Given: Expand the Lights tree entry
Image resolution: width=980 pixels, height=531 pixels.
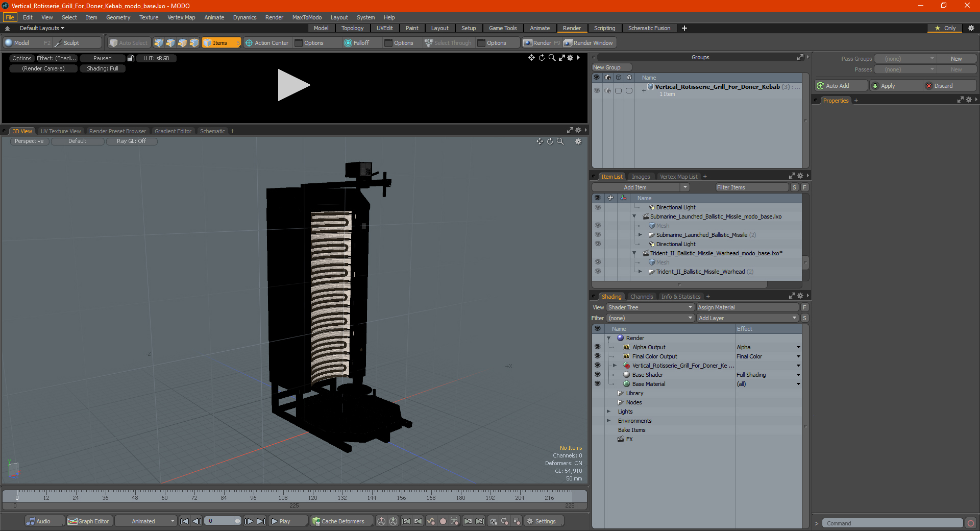Looking at the screenshot, I should pyautogui.click(x=608, y=412).
